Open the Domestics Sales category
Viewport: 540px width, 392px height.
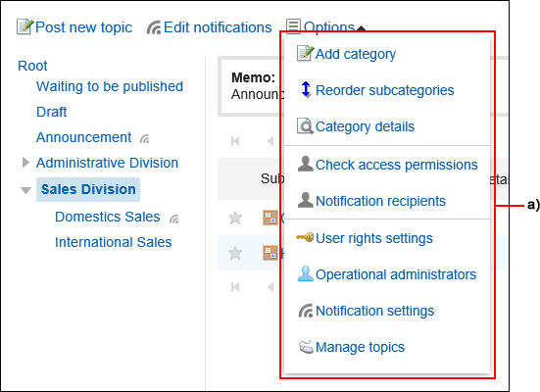(x=108, y=217)
